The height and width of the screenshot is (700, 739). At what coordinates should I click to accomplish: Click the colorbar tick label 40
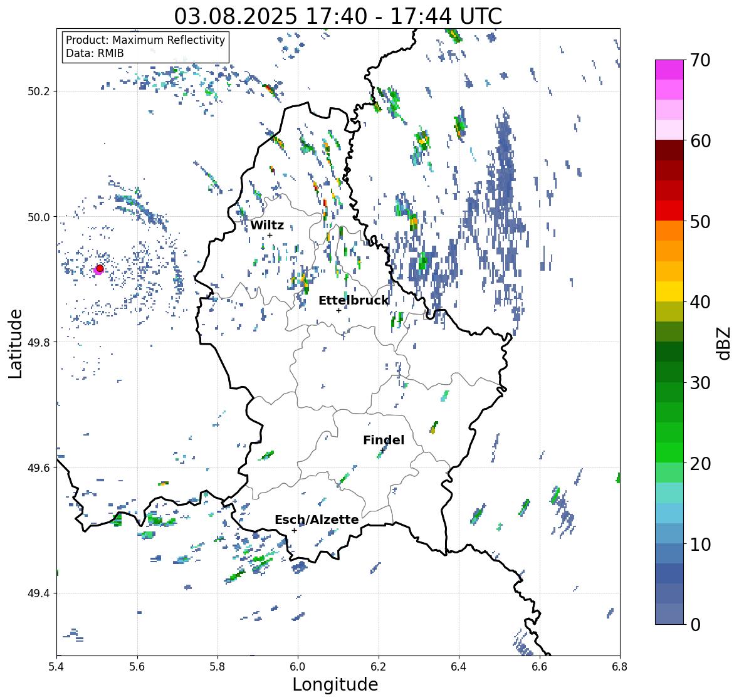700,302
